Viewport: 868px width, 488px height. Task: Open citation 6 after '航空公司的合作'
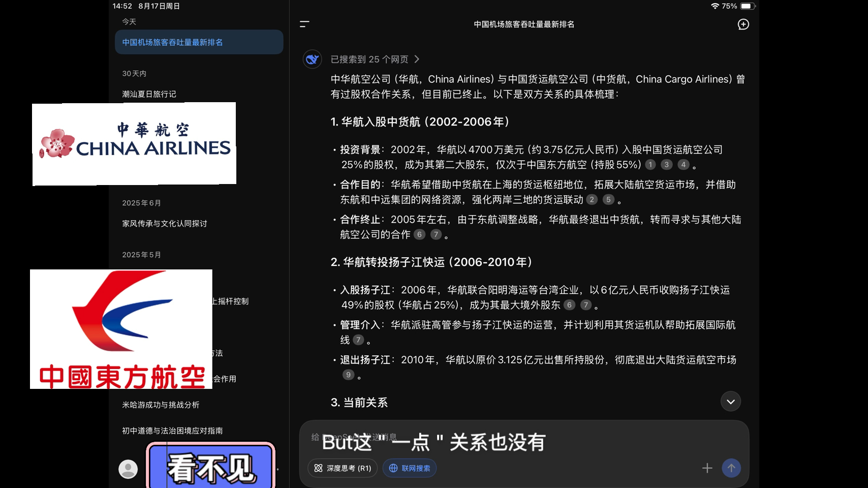click(419, 234)
